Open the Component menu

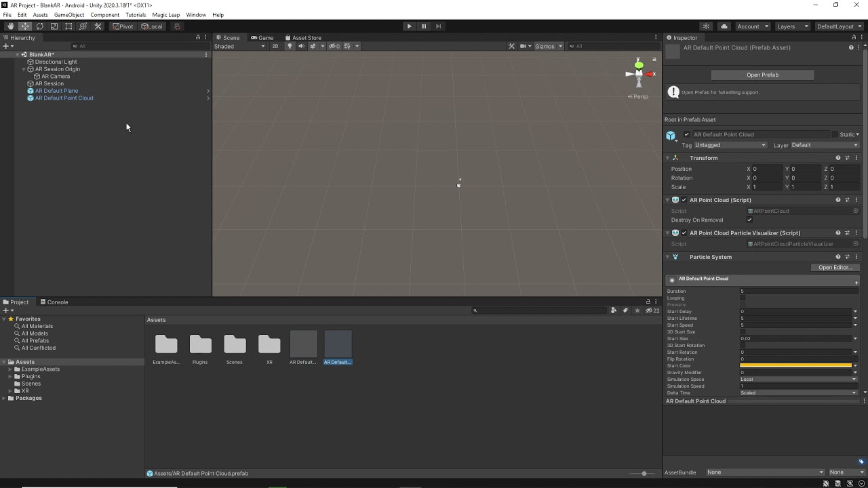[x=104, y=15]
